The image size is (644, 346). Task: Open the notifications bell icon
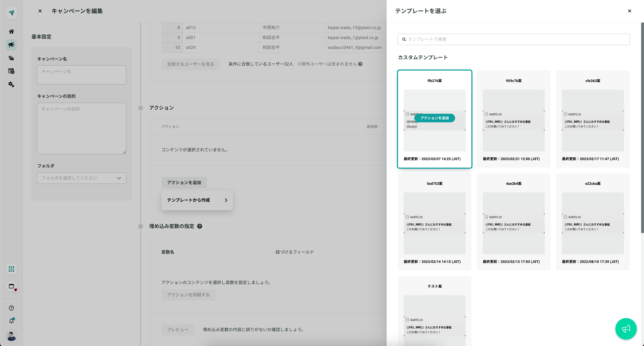[x=11, y=321]
